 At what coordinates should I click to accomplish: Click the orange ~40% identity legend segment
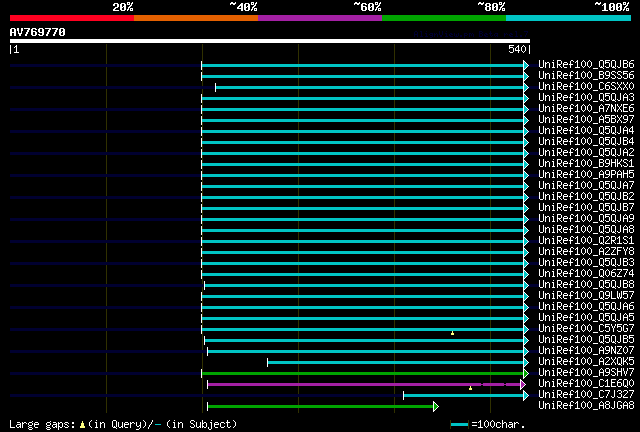[196, 18]
